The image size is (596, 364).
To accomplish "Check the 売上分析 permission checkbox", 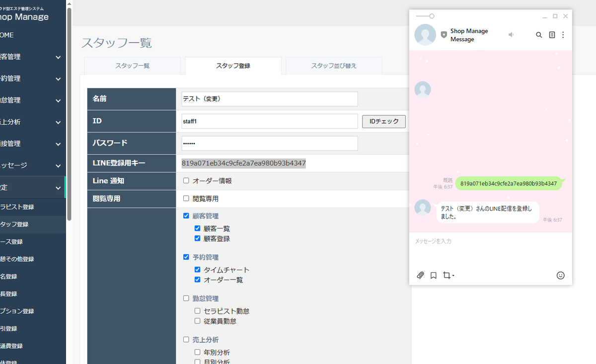I will click(x=186, y=340).
